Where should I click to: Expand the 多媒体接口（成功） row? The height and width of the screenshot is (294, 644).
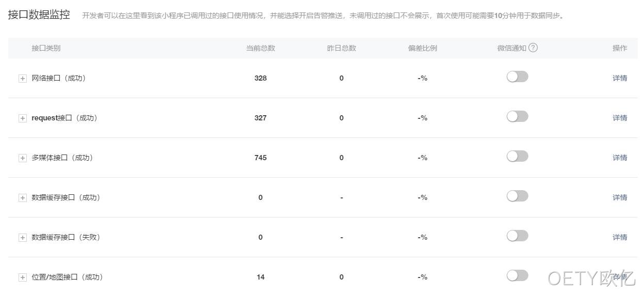23,158
